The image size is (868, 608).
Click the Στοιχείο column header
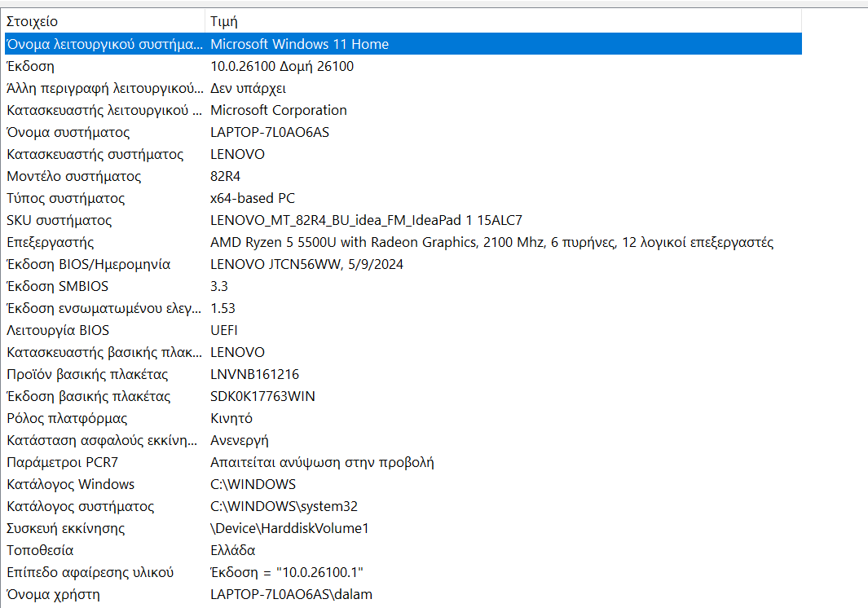pos(104,21)
